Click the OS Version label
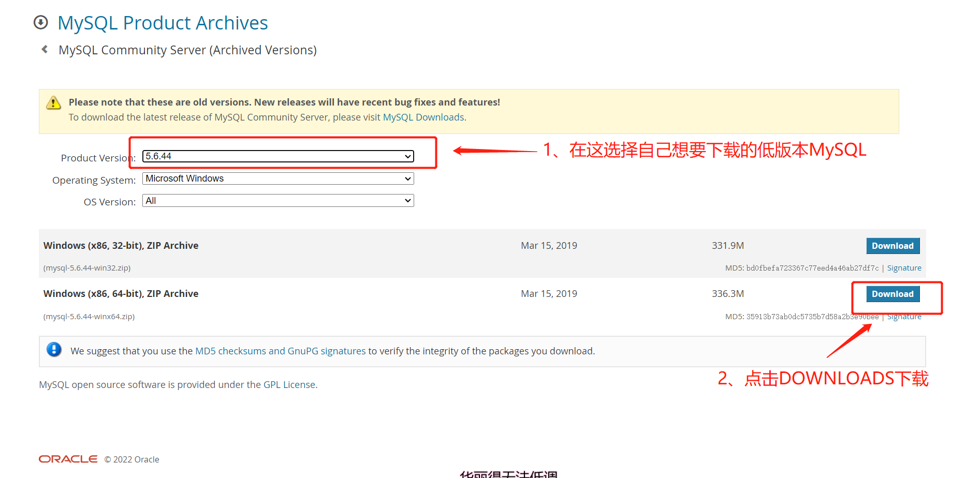Viewport: 980px width, 478px height. (x=110, y=202)
